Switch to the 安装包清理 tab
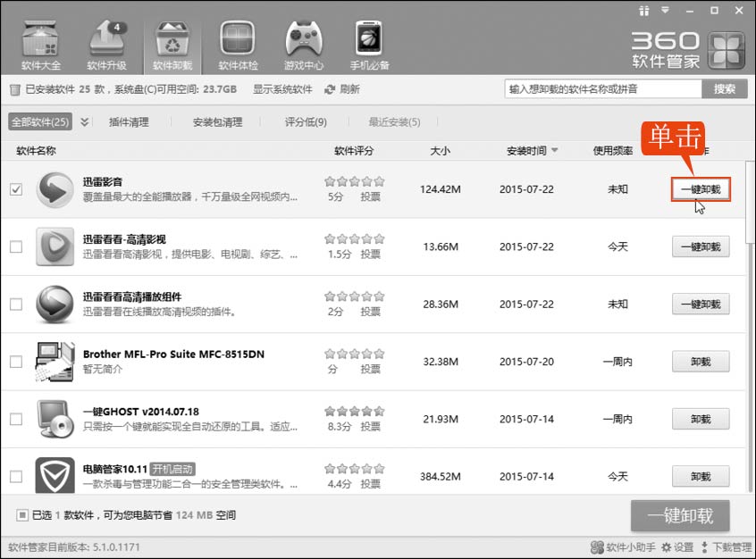756x559 pixels. point(217,122)
